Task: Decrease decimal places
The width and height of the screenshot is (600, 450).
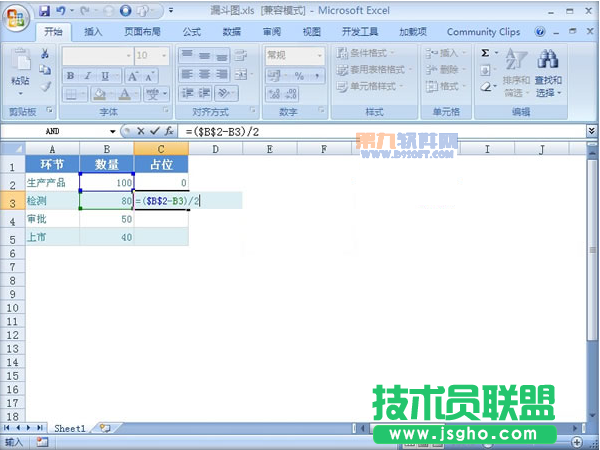Action: pos(291,94)
